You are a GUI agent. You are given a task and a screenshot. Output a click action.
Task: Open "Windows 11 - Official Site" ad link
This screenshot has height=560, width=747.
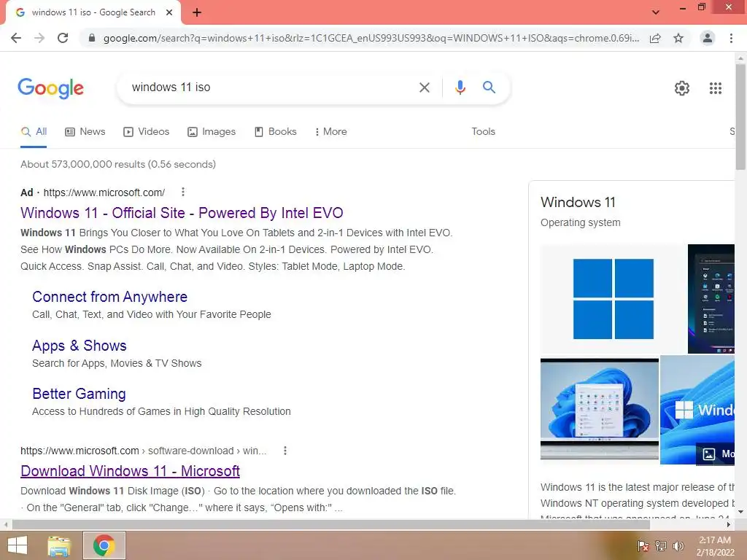(x=182, y=213)
